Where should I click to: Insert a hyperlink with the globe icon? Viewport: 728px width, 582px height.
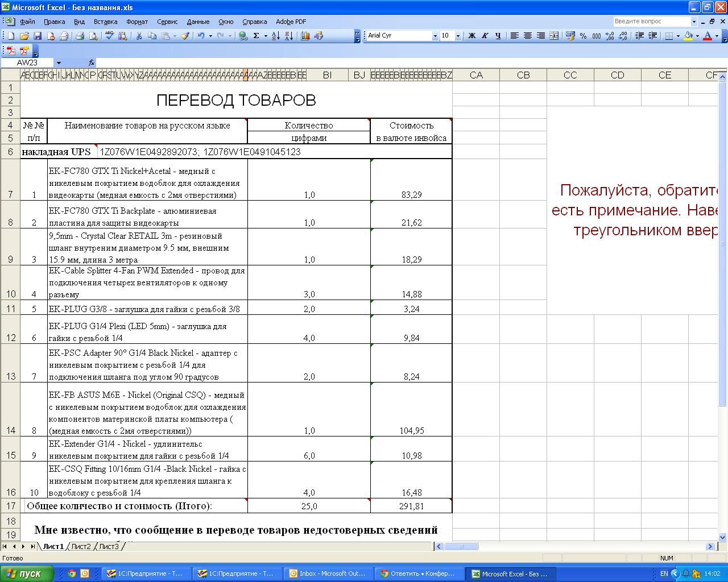click(x=243, y=36)
